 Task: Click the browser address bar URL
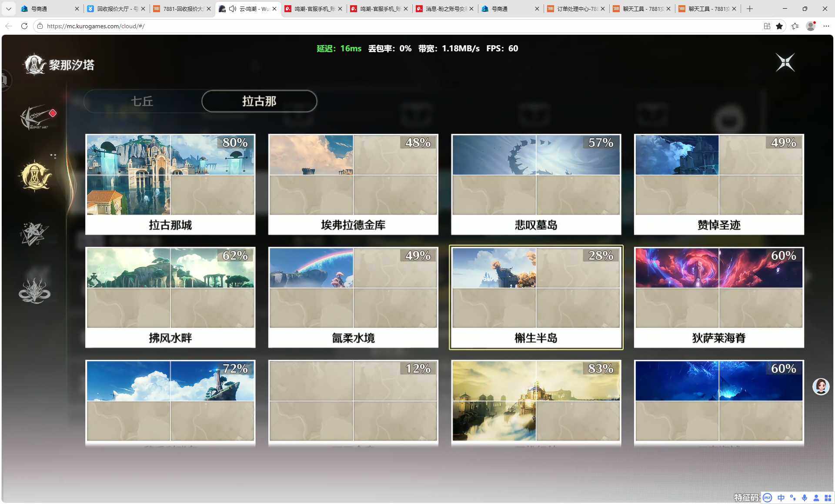pos(95,26)
